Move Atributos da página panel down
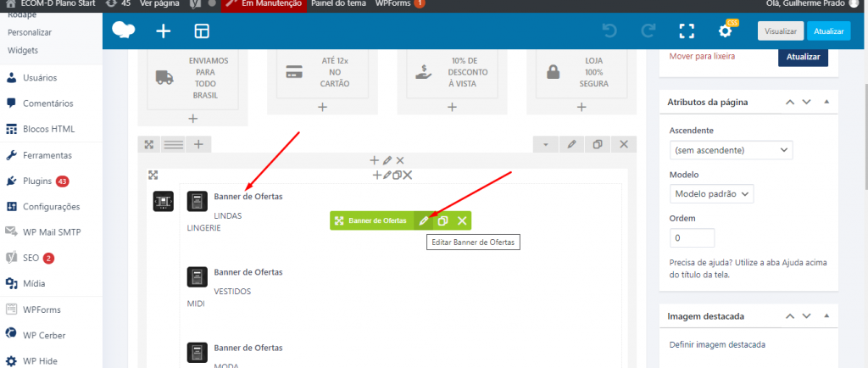The image size is (868, 368). tap(807, 102)
